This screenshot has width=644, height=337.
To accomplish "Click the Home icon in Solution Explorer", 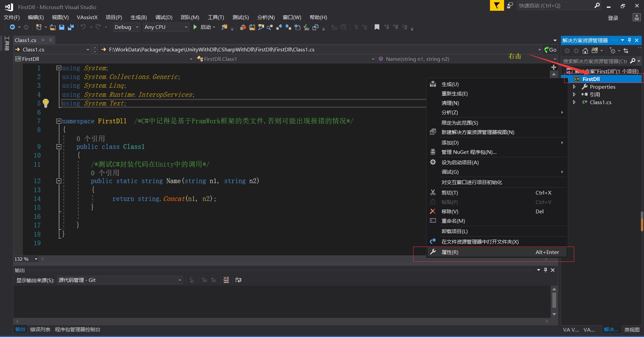I will point(585,51).
